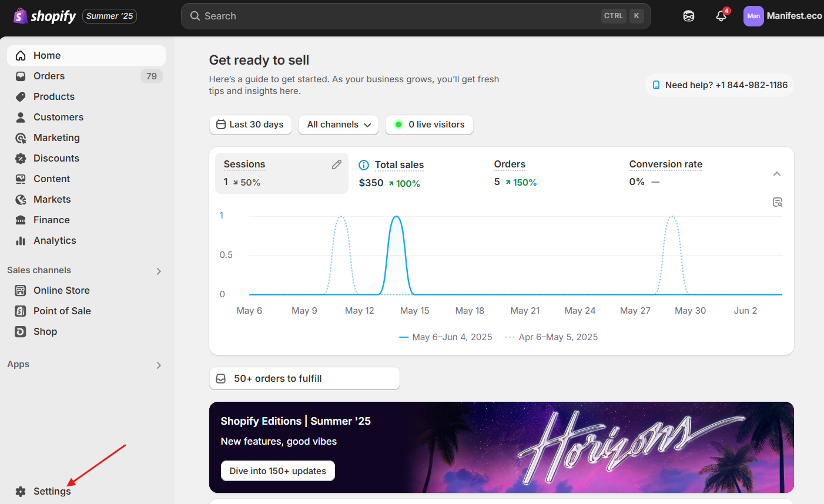Open Settings with the gear icon
The height and width of the screenshot is (504, 824).
pyautogui.click(x=21, y=491)
